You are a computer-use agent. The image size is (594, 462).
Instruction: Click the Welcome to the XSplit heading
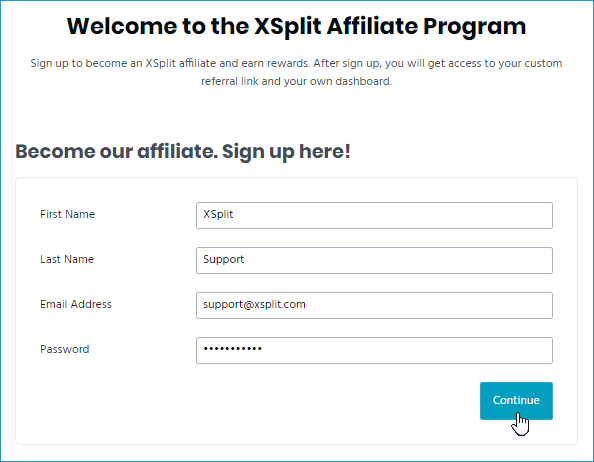click(296, 26)
